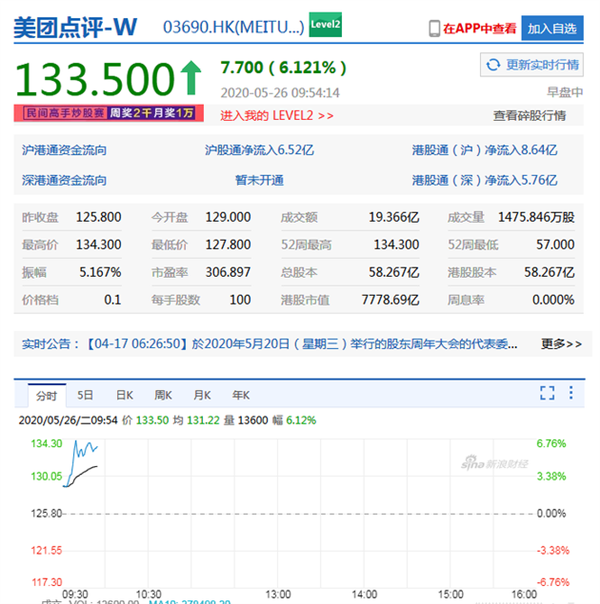Switch to the 日K chart tab

125,395
